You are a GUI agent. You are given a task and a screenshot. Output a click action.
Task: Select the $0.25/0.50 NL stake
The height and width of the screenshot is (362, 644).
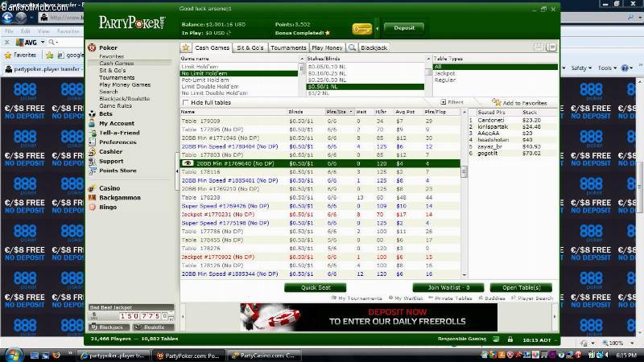point(327,80)
